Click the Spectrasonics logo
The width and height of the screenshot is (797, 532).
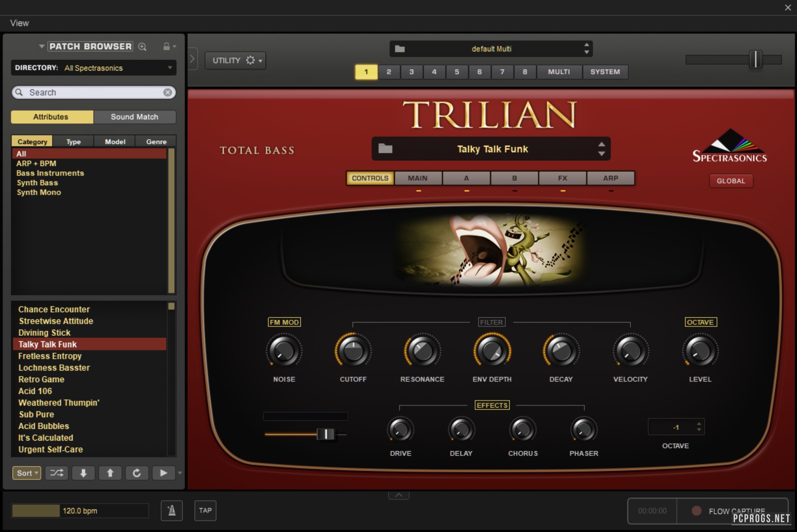729,146
